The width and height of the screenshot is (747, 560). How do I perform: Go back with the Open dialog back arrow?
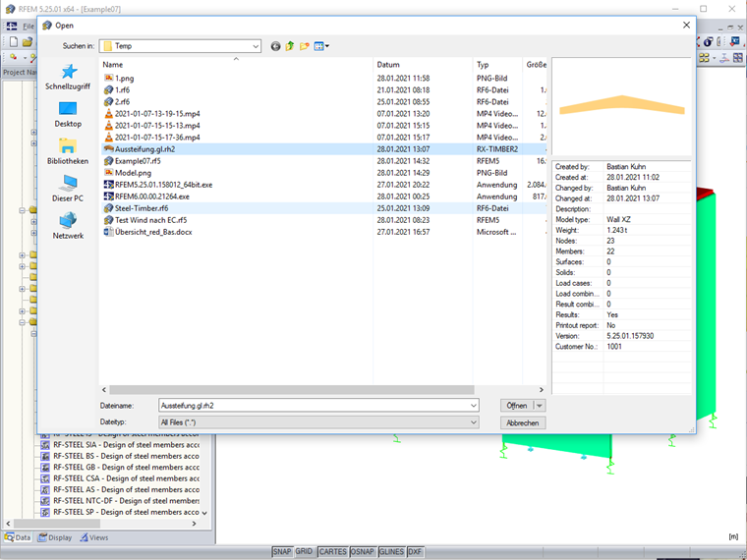pyautogui.click(x=275, y=46)
